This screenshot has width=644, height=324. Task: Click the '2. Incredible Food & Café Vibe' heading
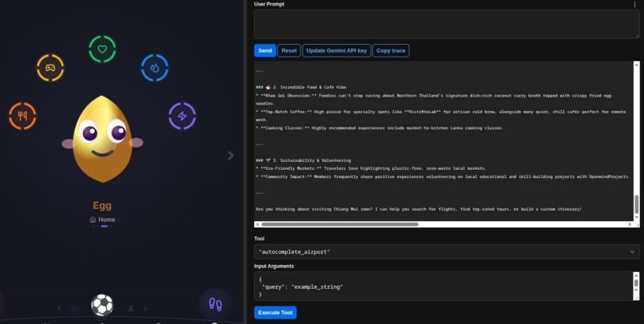point(300,87)
